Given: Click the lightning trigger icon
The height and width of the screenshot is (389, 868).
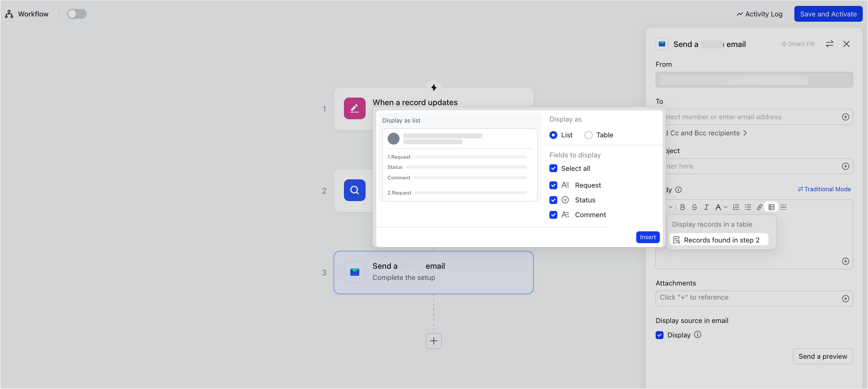Looking at the screenshot, I should [x=434, y=88].
